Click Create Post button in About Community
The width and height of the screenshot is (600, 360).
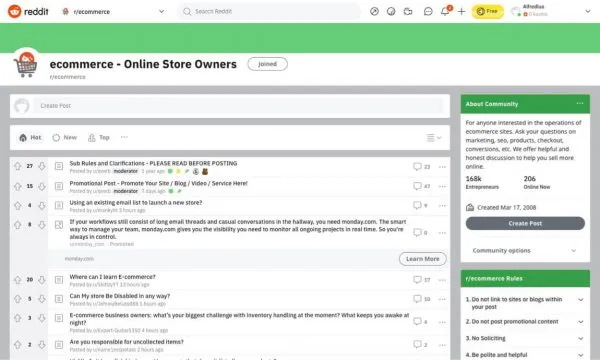525,223
